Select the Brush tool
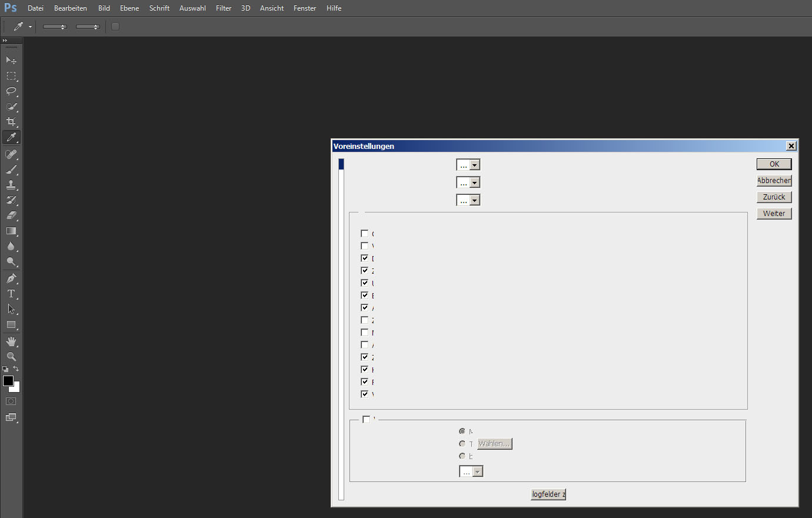Image resolution: width=812 pixels, height=518 pixels. tap(11, 170)
